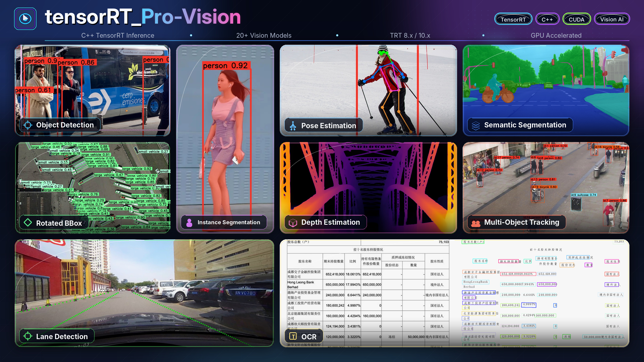The height and width of the screenshot is (362, 644).
Task: Click the 'large vehicle 0.92' label
Action: pos(137,169)
